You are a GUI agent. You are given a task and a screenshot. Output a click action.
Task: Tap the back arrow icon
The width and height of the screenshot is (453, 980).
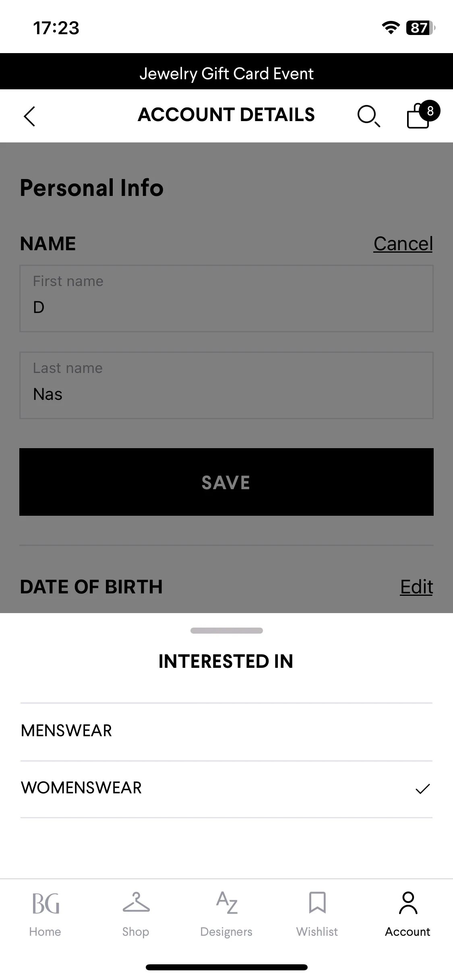(29, 116)
